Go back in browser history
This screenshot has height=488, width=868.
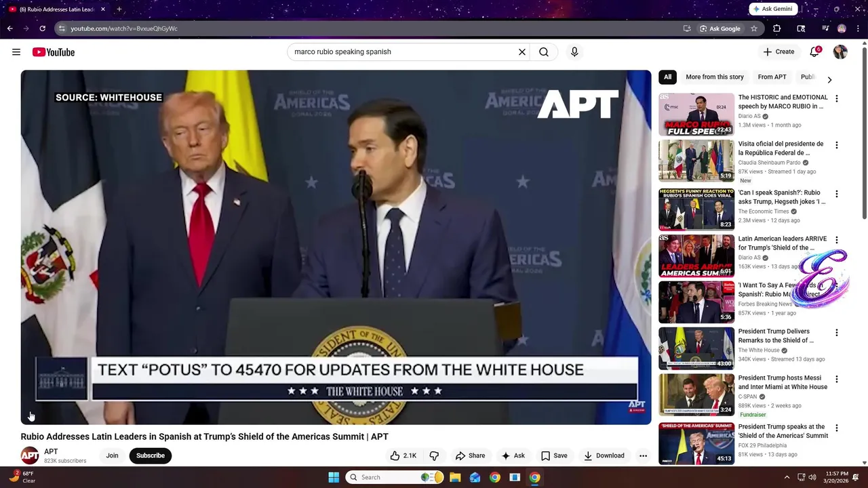(10, 28)
